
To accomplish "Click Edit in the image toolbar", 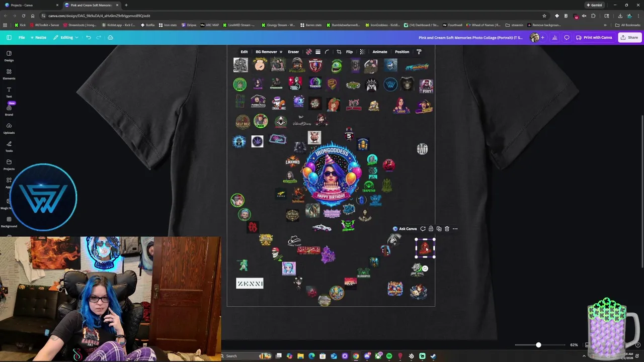I will point(244,52).
